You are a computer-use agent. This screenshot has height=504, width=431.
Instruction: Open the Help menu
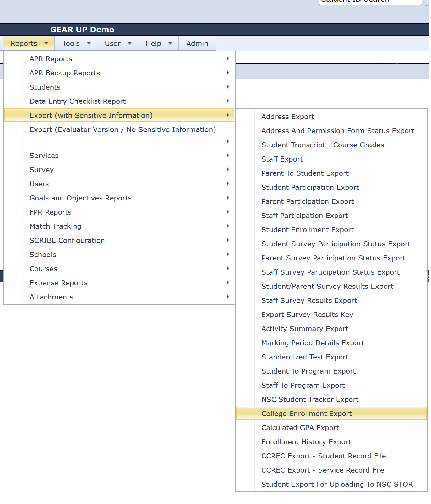point(158,43)
